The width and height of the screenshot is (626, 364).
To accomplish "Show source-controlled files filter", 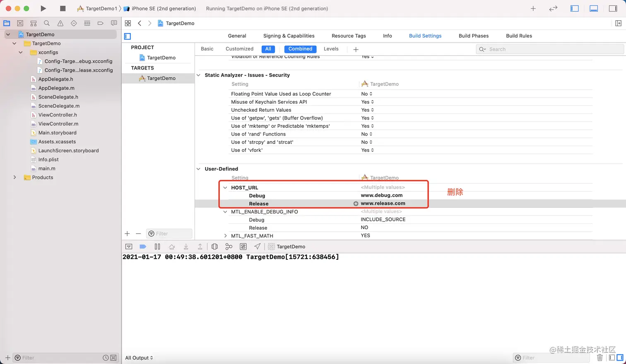I will click(x=113, y=358).
